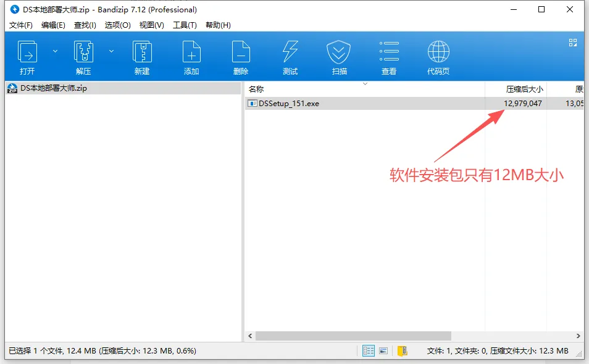
Task: Minimize the Bandizip window
Action: tap(514, 9)
